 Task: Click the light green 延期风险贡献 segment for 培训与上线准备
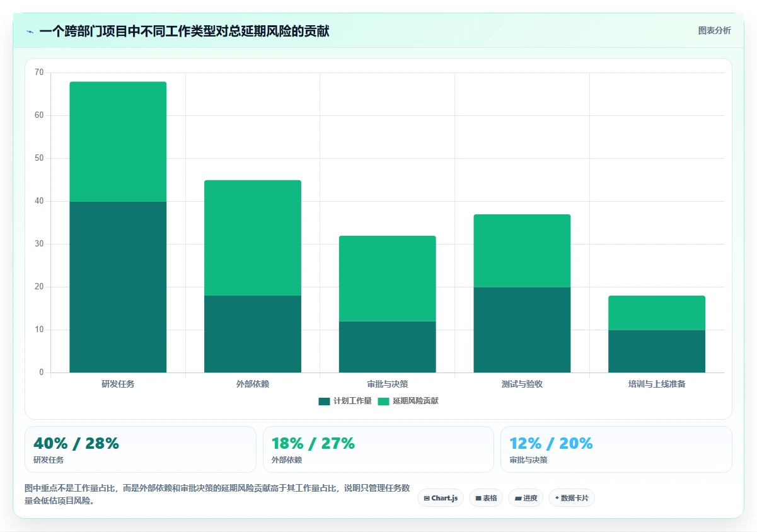pyautogui.click(x=657, y=313)
